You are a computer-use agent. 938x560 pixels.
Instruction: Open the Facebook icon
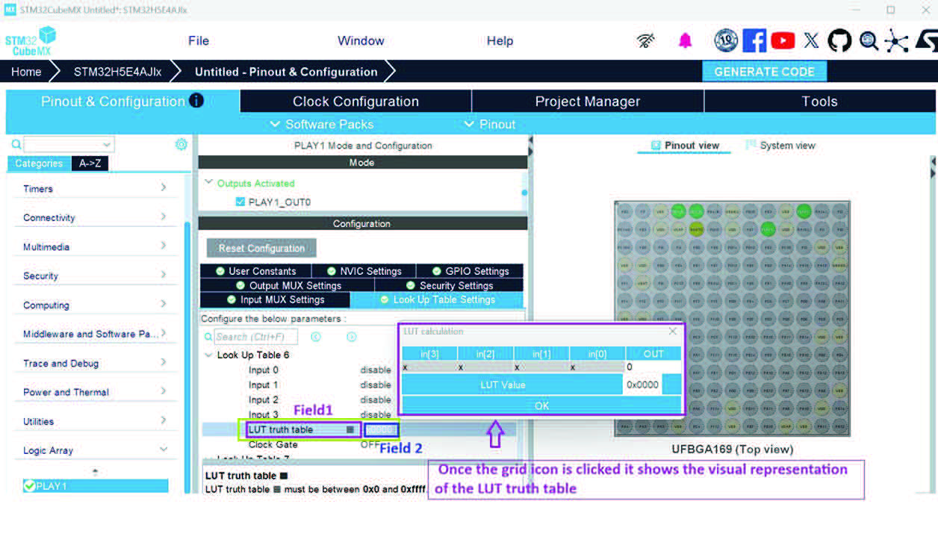(754, 40)
